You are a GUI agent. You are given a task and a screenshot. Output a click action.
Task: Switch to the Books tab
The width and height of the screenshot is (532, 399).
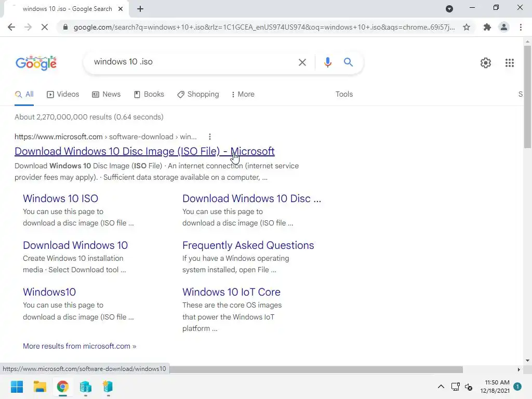(149, 95)
